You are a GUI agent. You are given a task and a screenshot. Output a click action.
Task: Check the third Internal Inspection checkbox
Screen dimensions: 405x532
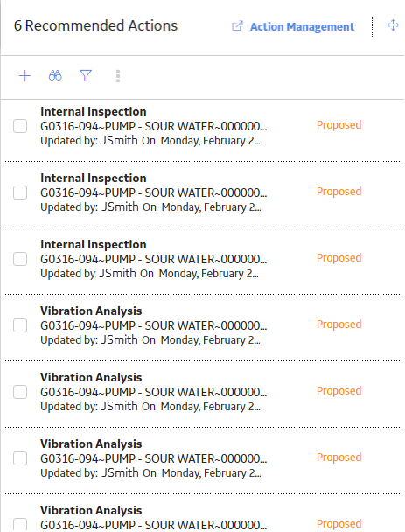click(20, 259)
